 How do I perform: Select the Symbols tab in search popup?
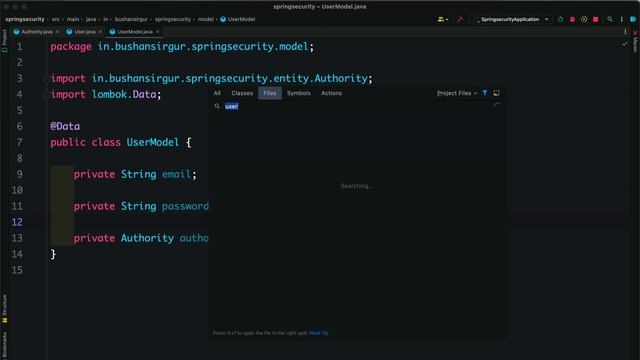[x=298, y=93]
